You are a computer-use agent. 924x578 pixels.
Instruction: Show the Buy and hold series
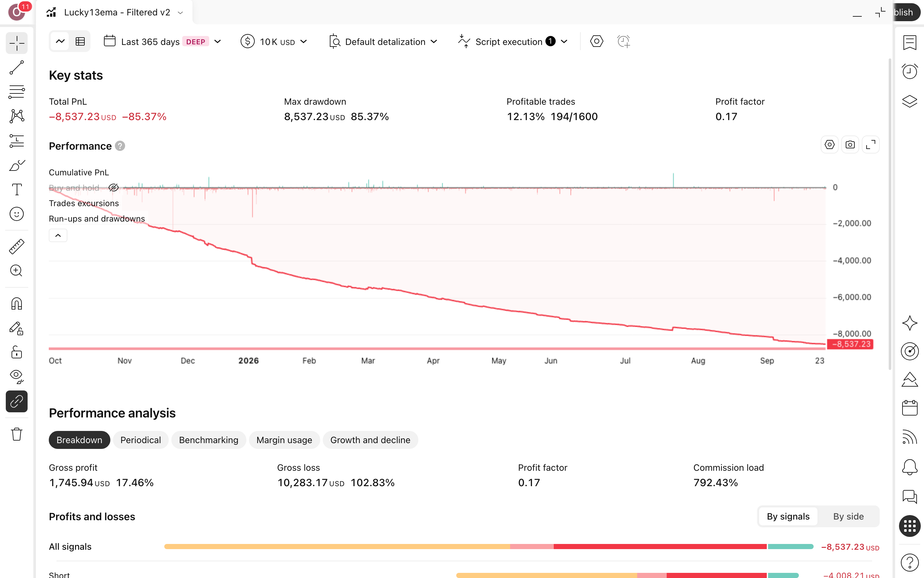pos(113,188)
